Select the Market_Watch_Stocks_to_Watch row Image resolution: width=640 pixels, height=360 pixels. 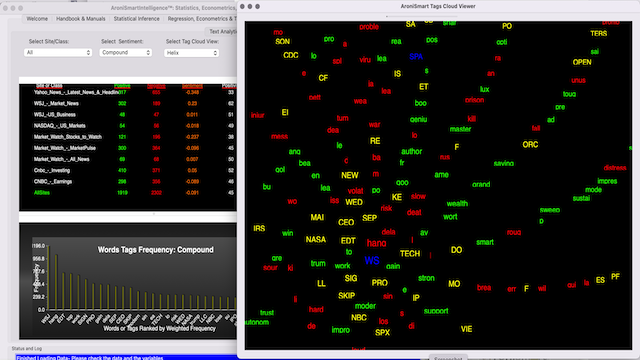click(128, 137)
